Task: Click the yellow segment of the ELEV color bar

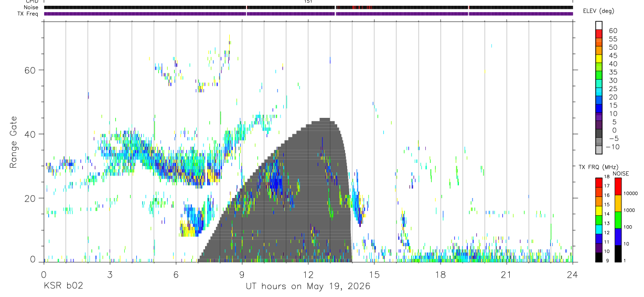Action: coord(599,59)
